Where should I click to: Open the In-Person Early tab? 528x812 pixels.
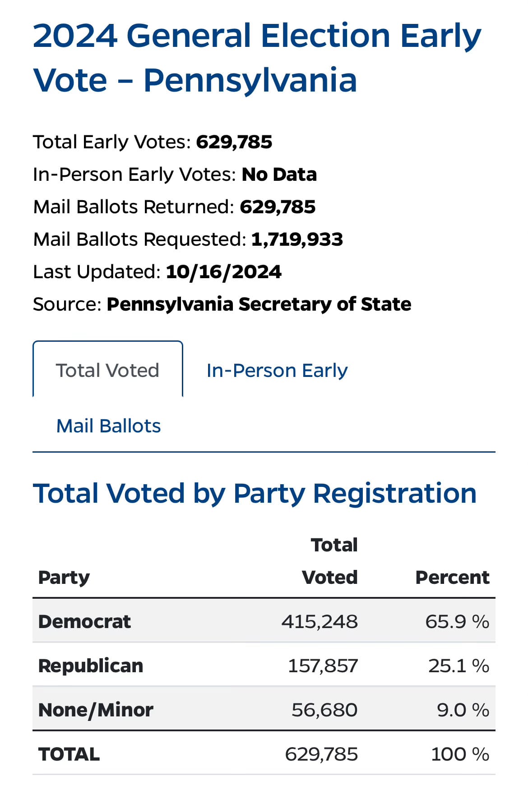[x=277, y=370]
